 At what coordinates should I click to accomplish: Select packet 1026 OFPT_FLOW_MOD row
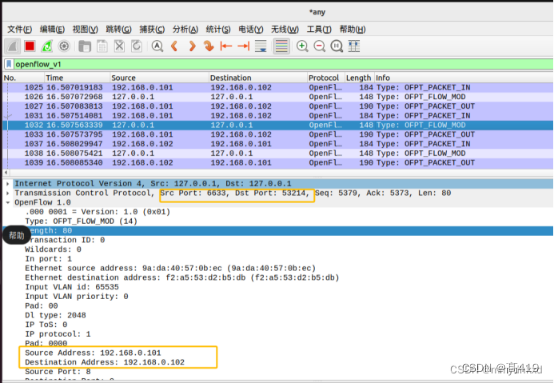[278, 97]
